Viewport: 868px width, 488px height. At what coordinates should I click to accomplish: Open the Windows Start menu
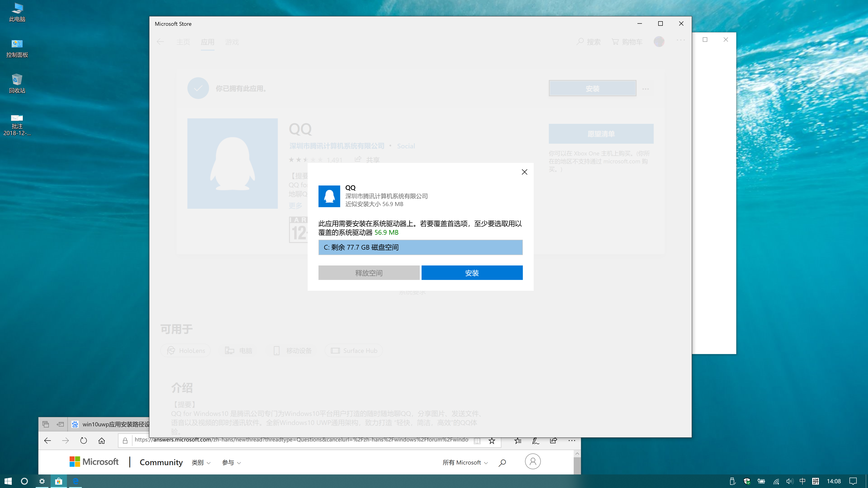[x=8, y=481]
